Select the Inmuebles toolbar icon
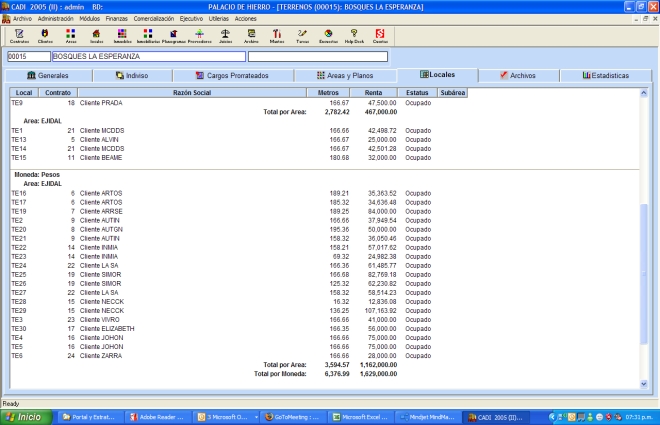660x425 pixels. point(122,36)
